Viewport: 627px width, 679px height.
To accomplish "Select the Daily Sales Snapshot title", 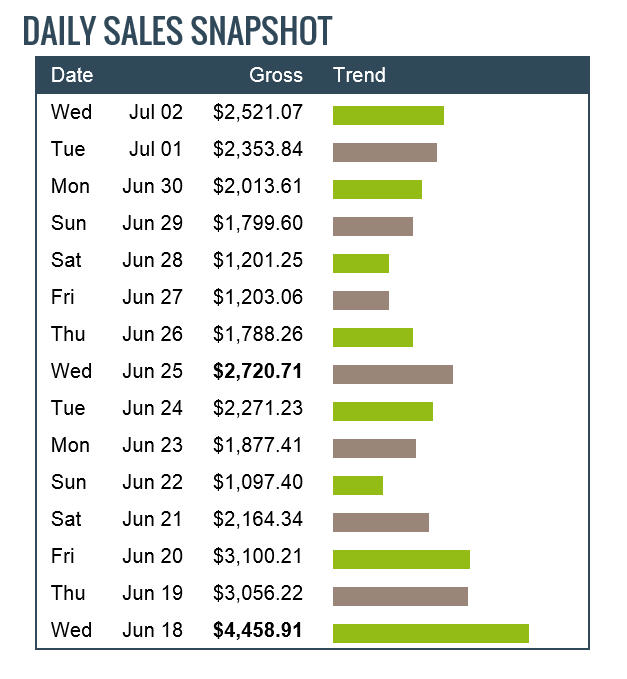I will click(x=176, y=31).
